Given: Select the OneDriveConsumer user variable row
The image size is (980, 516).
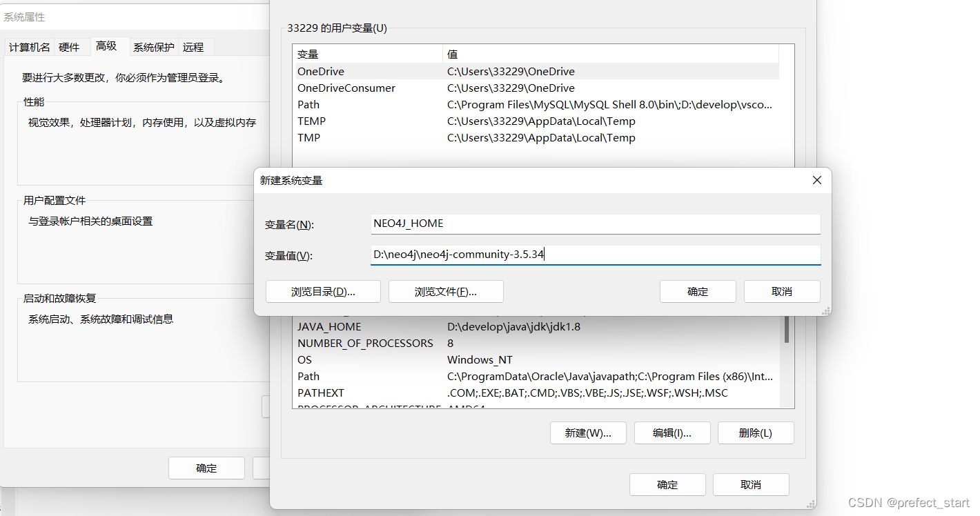Looking at the screenshot, I should [x=536, y=88].
